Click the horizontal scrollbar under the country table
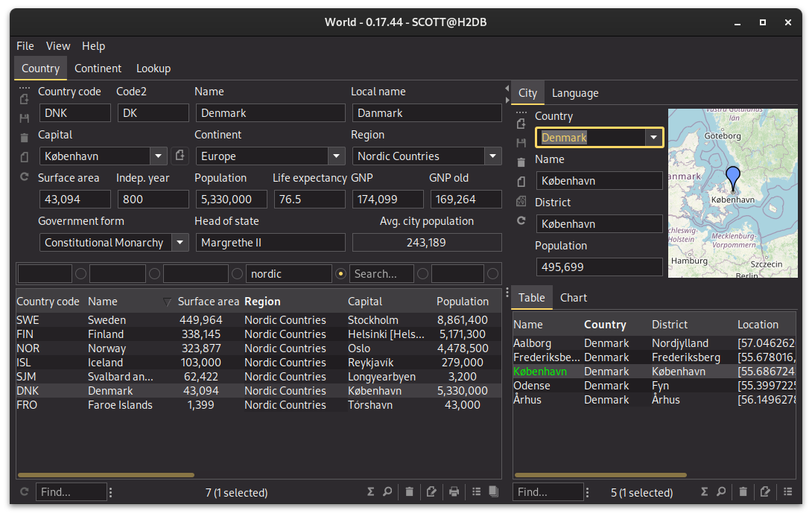 point(106,474)
